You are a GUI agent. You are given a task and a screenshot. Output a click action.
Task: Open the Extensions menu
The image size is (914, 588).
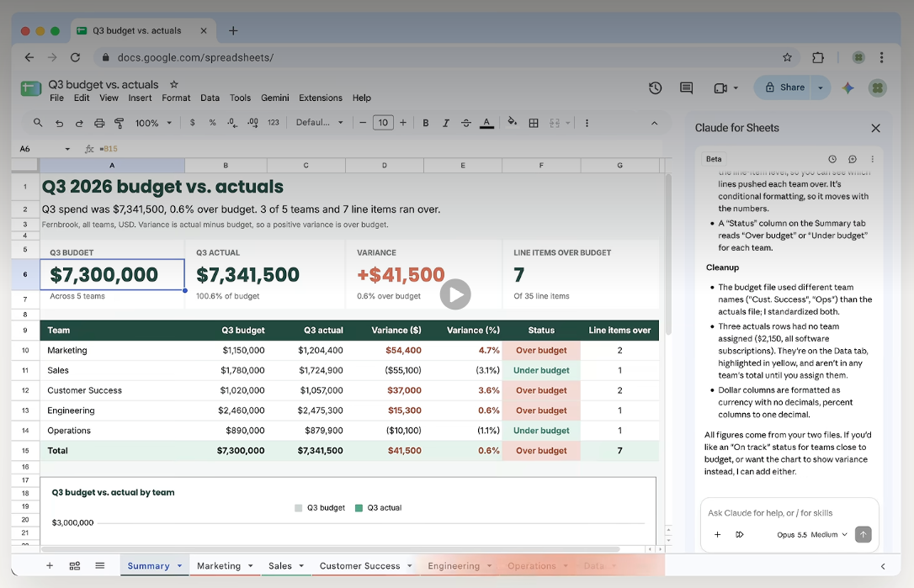point(321,98)
